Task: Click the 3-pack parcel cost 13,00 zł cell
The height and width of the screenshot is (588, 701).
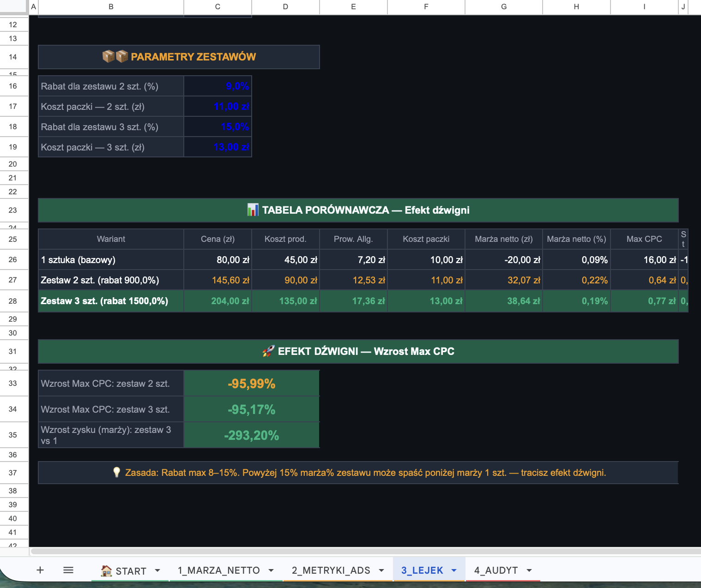Action: [218, 147]
